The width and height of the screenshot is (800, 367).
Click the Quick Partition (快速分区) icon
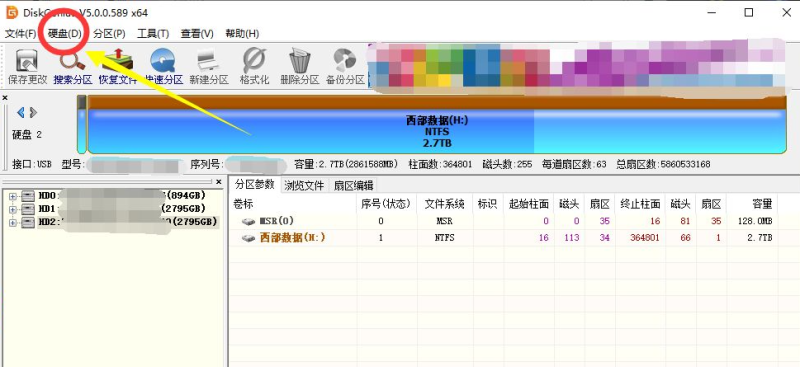pos(163,60)
